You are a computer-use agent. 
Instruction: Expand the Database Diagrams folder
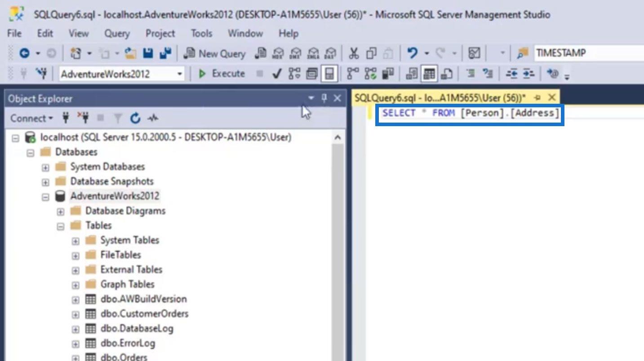click(x=61, y=211)
